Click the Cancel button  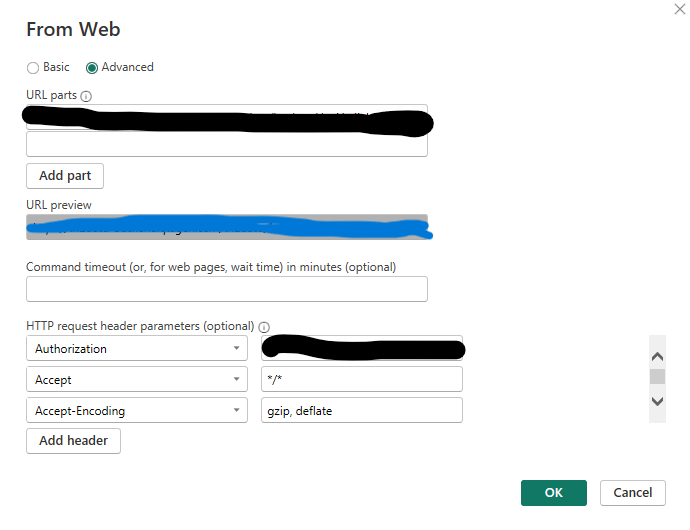coord(633,493)
